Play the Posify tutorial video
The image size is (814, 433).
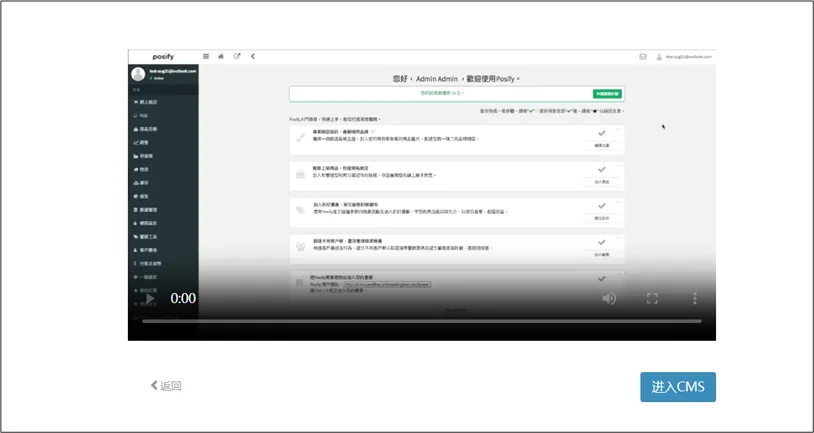tap(150, 299)
